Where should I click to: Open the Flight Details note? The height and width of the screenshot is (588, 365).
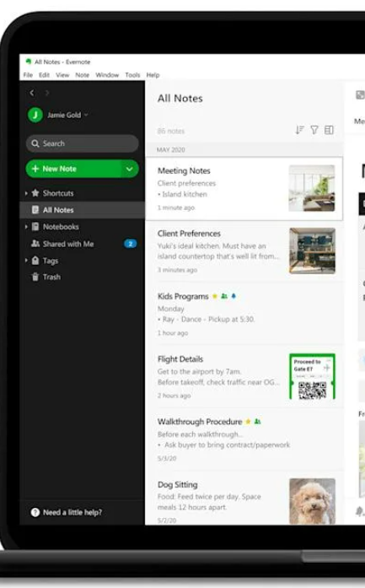click(x=244, y=376)
